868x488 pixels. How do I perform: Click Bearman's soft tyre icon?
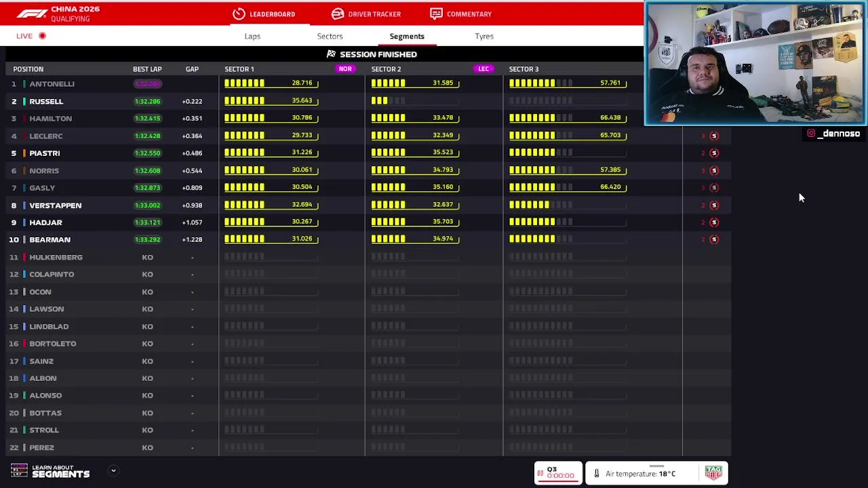click(x=713, y=239)
